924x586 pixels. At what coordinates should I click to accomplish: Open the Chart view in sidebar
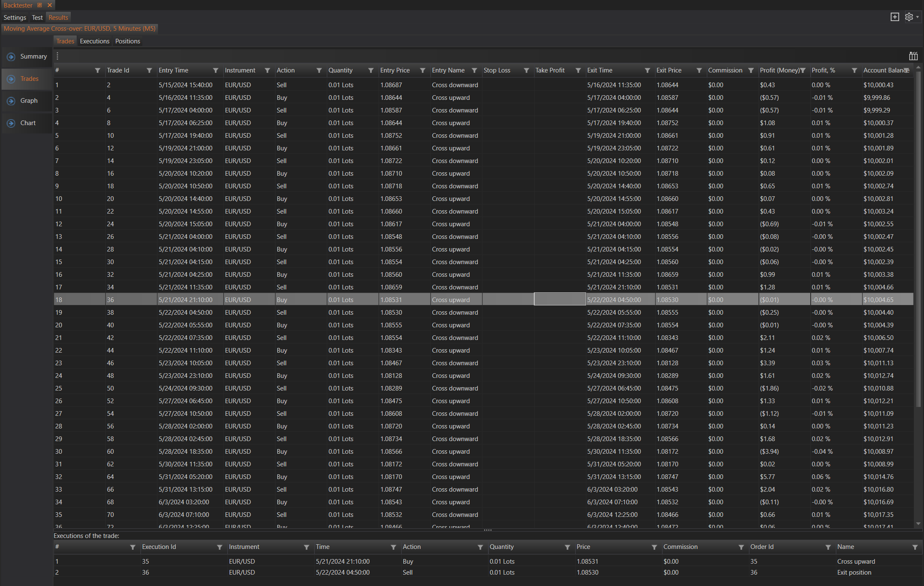coord(28,123)
